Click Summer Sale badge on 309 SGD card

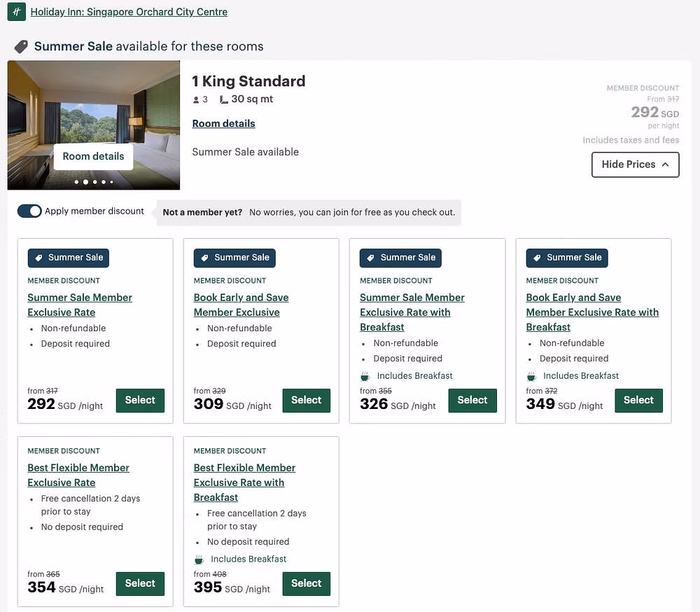pyautogui.click(x=234, y=258)
